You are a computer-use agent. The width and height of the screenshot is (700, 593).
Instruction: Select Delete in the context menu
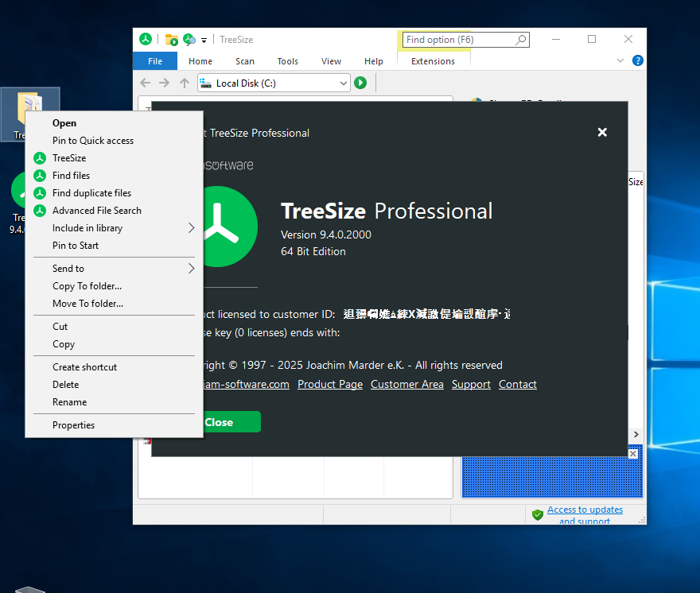(x=115, y=384)
